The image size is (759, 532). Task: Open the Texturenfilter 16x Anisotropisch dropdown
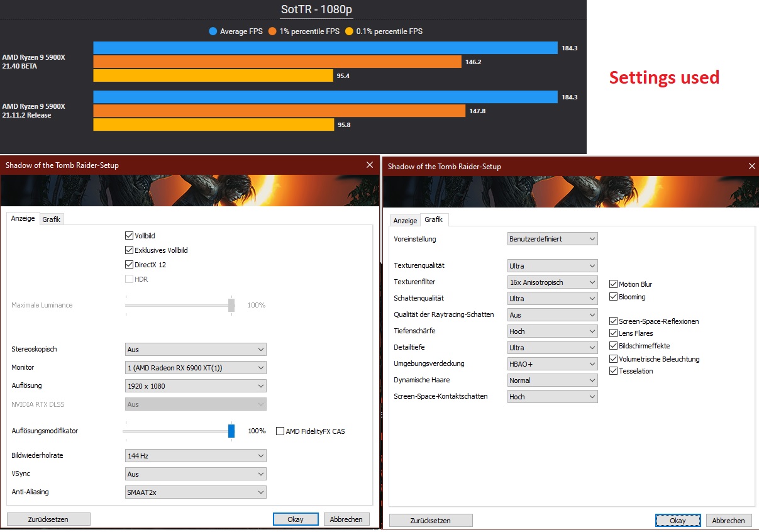click(x=553, y=282)
